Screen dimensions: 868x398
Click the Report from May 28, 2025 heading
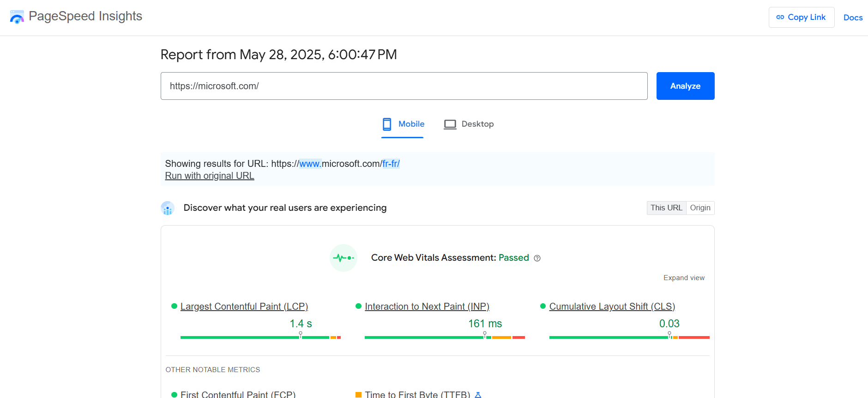pos(279,55)
